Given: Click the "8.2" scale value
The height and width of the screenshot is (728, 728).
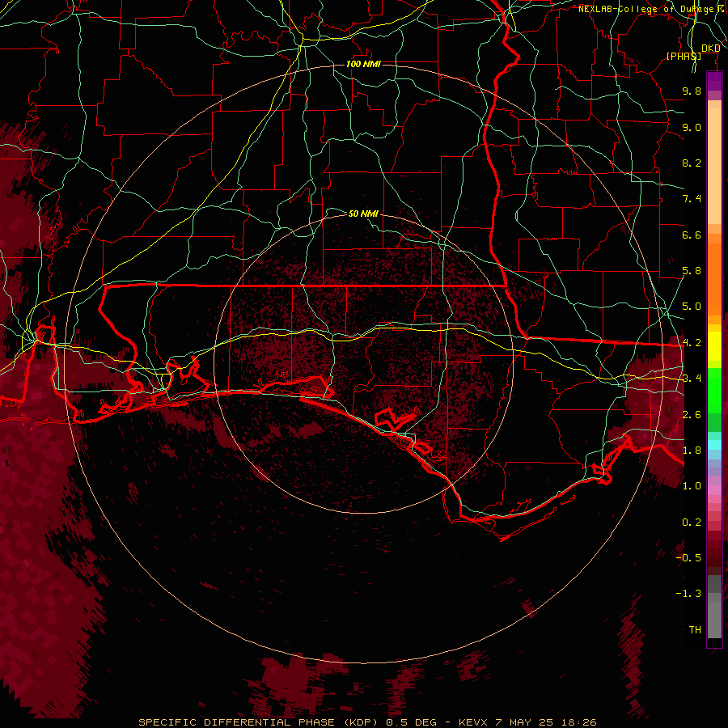Looking at the screenshot, I should tap(692, 163).
